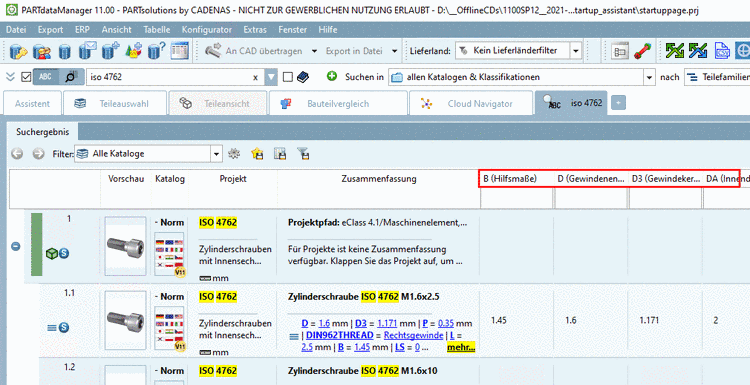Click the database with users icon
Image resolution: width=750 pixels, height=385 pixels.
tap(42, 51)
